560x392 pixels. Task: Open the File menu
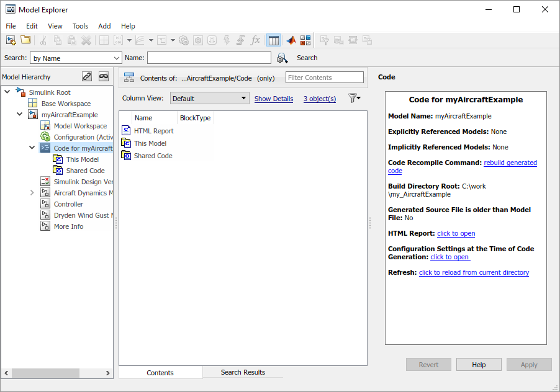coord(11,26)
